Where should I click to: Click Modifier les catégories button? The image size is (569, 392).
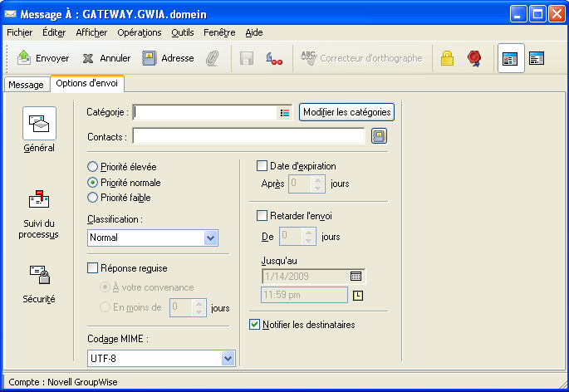(346, 112)
